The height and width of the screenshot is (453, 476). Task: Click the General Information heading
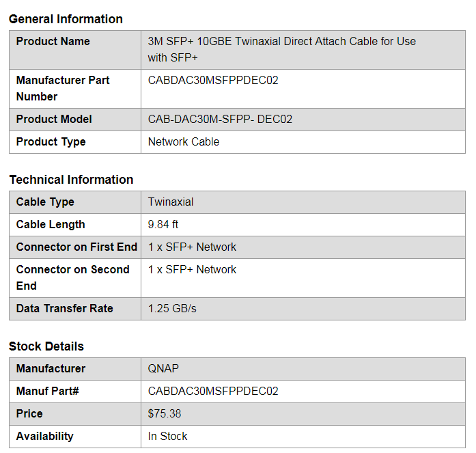(66, 19)
